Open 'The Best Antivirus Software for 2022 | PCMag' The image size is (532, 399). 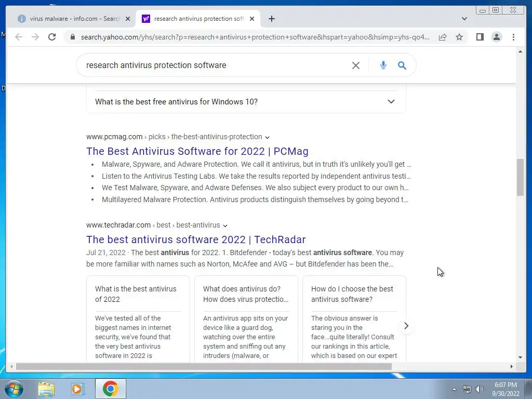click(x=197, y=151)
